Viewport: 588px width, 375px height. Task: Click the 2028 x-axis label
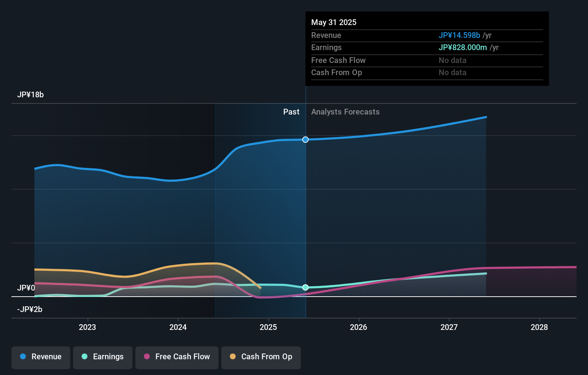pyautogui.click(x=539, y=327)
